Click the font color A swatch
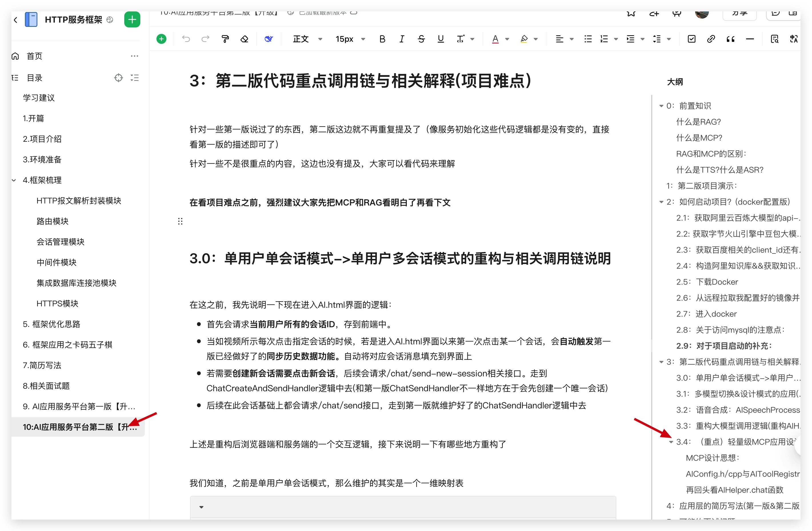The width and height of the screenshot is (812, 531). 495,39
